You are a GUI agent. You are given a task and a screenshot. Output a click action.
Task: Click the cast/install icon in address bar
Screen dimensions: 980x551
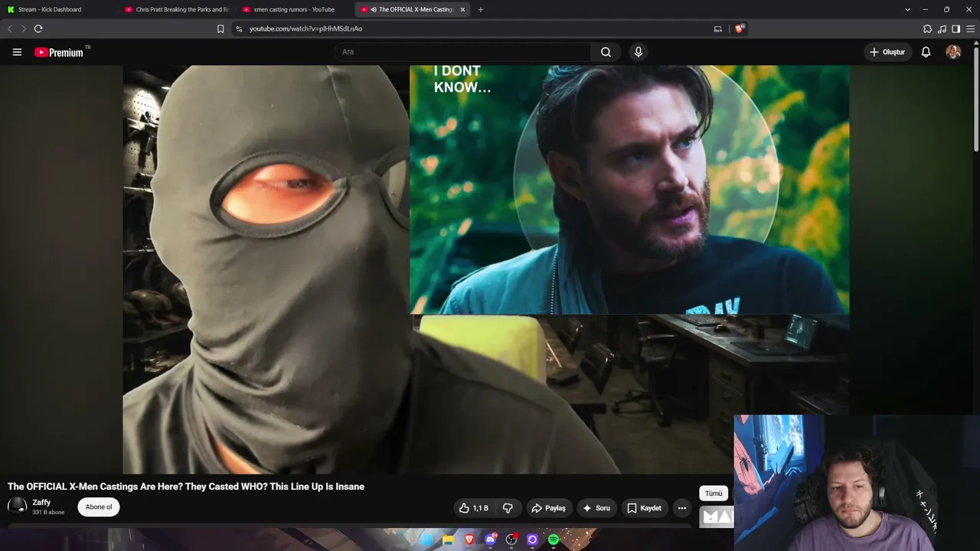(x=717, y=29)
